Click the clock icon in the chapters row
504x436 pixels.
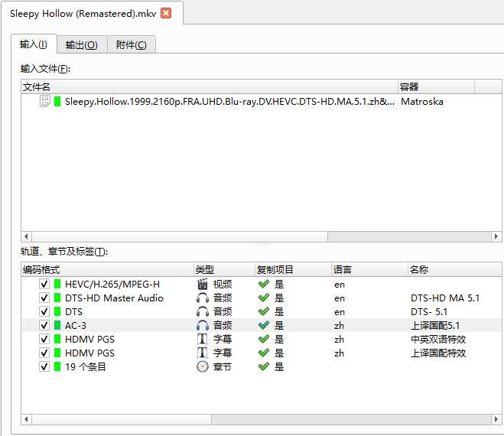[x=202, y=366]
